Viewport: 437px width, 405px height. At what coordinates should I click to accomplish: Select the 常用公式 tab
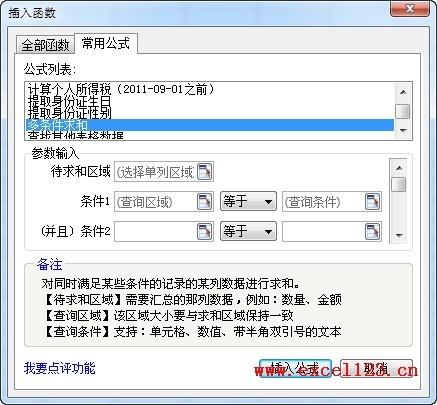[106, 43]
